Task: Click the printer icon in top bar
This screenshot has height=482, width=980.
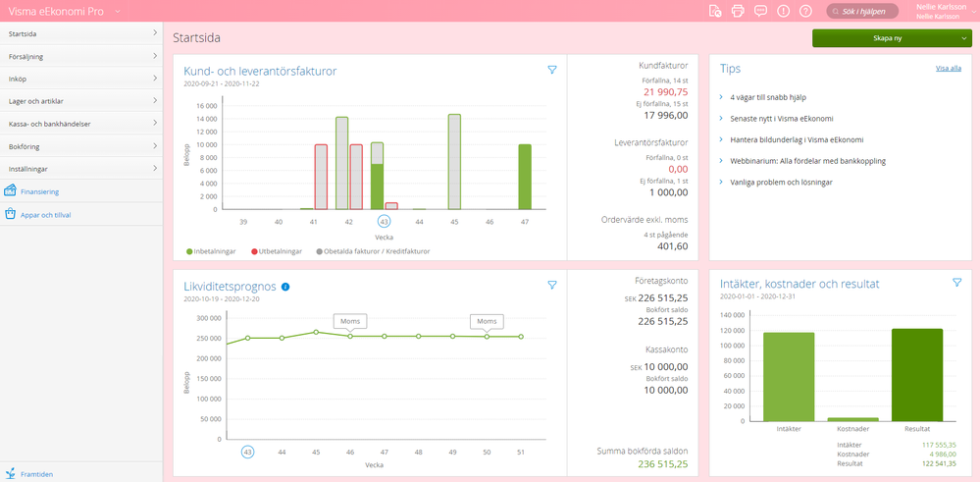Action: (x=738, y=11)
